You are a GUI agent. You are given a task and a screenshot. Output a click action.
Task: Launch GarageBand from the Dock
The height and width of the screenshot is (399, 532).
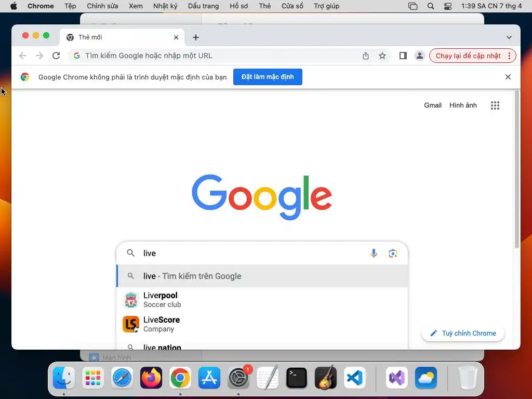tap(326, 378)
